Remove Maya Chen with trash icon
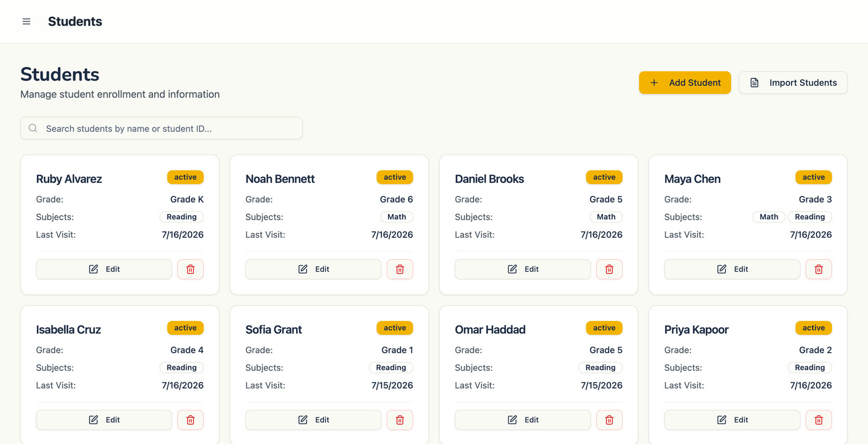This screenshot has width=868, height=444. click(818, 269)
